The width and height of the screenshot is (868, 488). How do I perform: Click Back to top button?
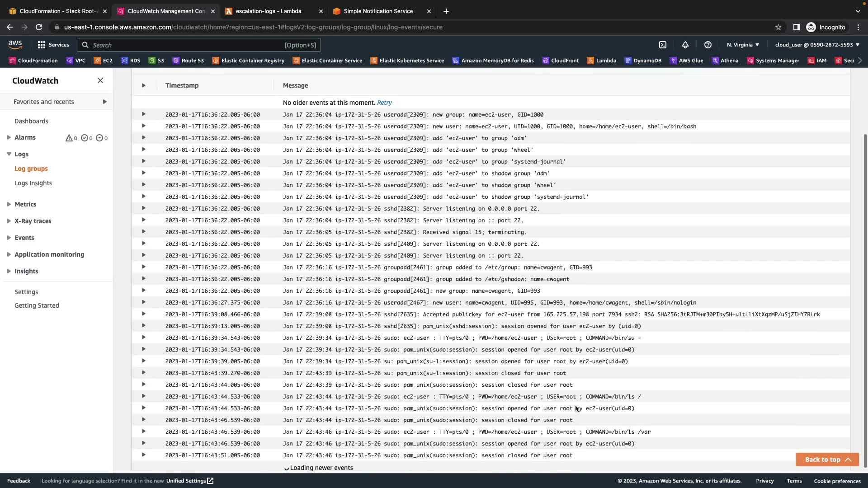pos(827,460)
